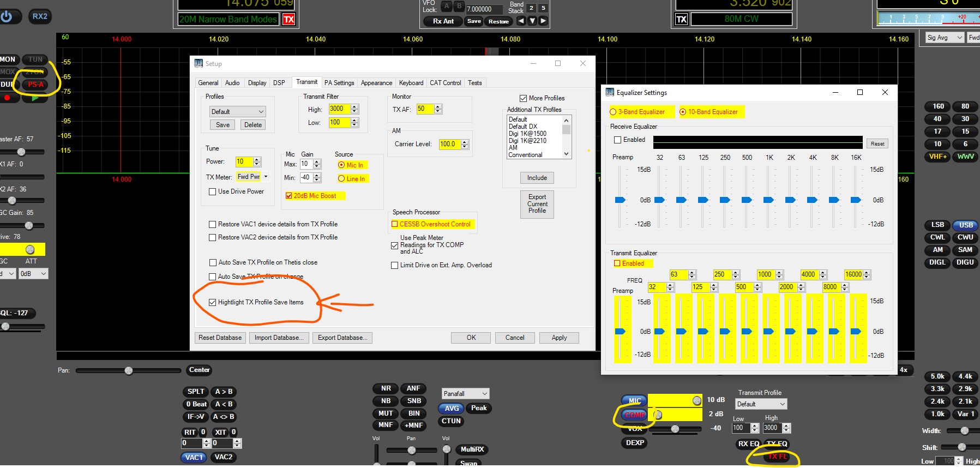Screen dimensions: 980x468
Task: Select the Line In source radio button
Action: click(x=341, y=179)
